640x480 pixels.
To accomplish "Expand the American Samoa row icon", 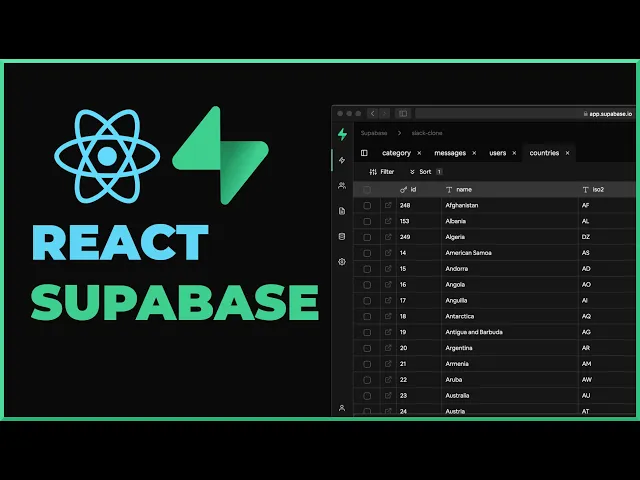I will 388,253.
